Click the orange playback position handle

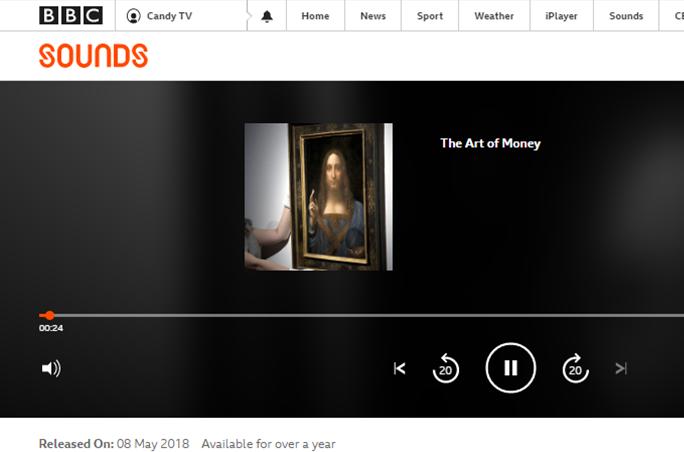pos(50,315)
